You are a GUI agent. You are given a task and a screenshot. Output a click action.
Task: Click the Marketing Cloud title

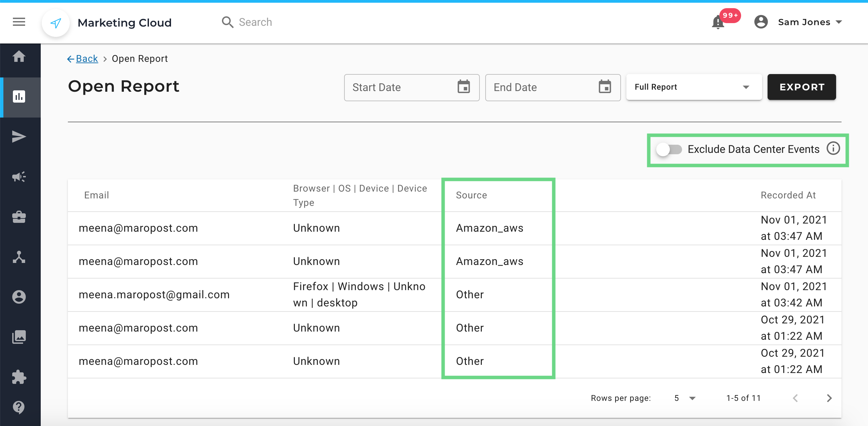pyautogui.click(x=125, y=23)
